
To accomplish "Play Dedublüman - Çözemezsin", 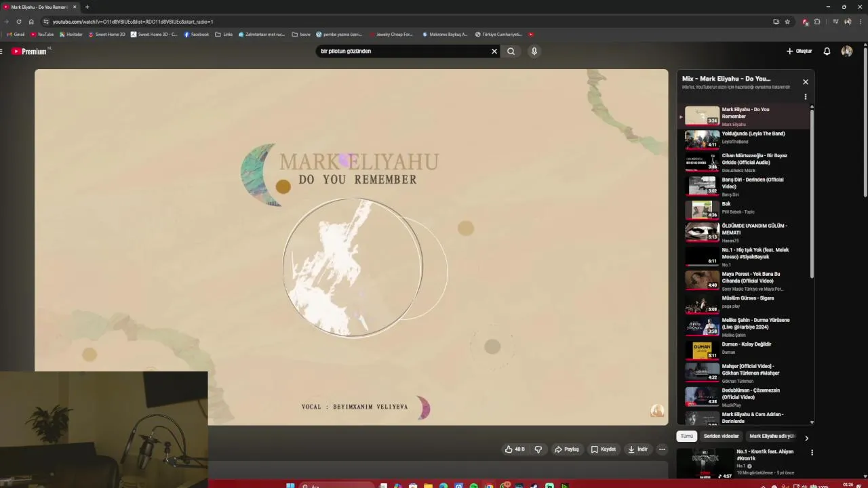I will coord(745,397).
